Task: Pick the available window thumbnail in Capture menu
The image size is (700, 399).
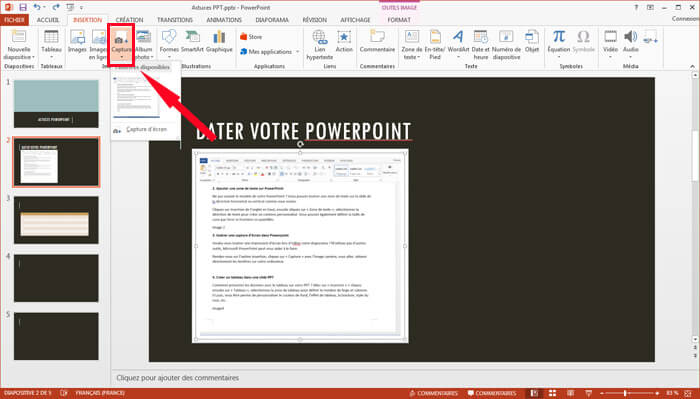Action: [136, 97]
